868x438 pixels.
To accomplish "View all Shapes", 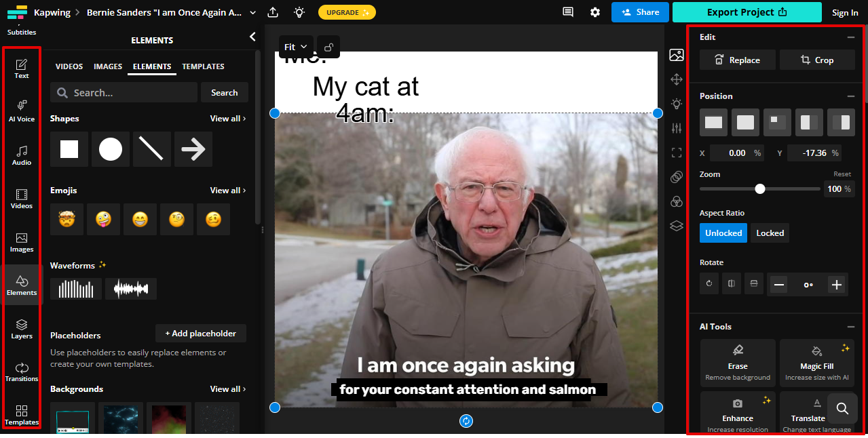I will (228, 119).
